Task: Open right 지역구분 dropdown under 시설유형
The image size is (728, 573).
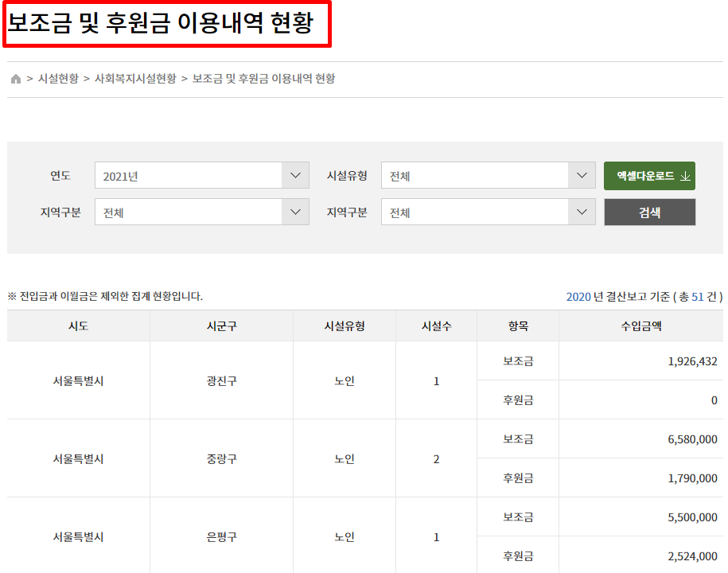Action: coord(488,212)
